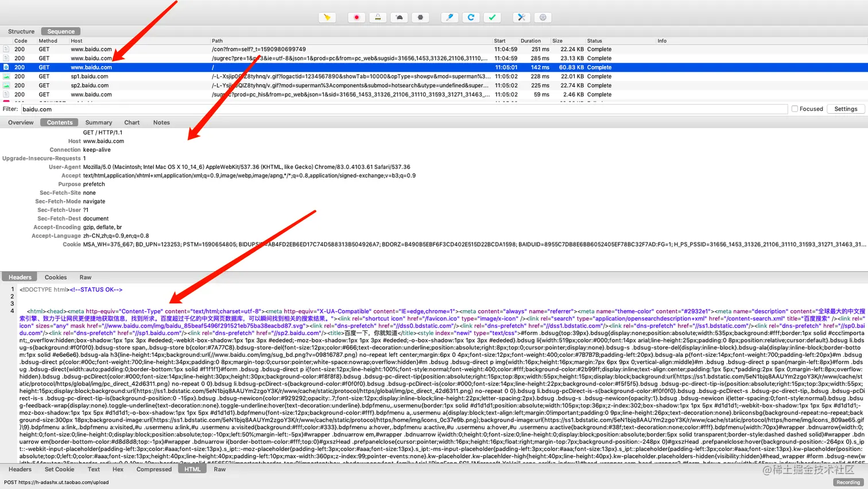This screenshot has height=489, width=868.
Task: Select the sp1.baidu.com request row
Action: (434, 76)
